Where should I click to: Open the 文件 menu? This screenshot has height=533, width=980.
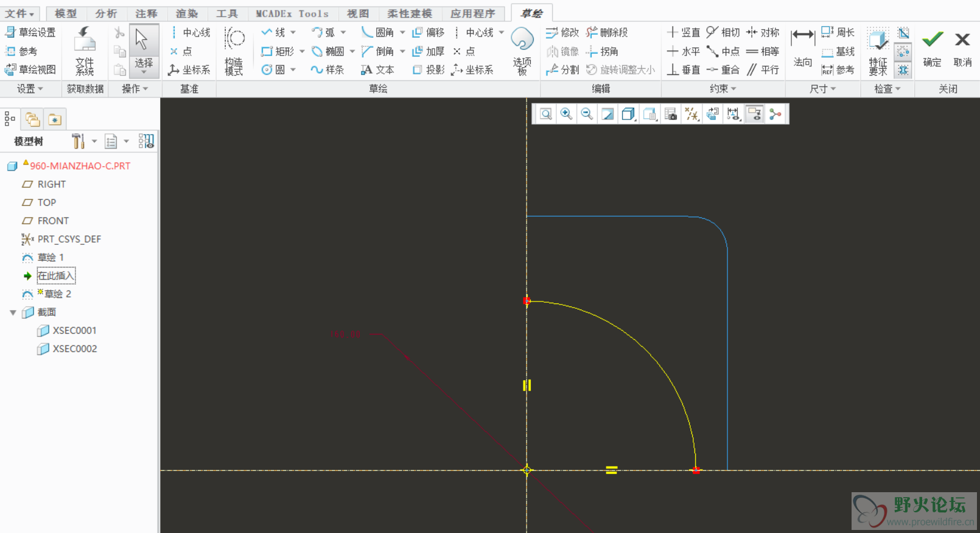pyautogui.click(x=20, y=13)
